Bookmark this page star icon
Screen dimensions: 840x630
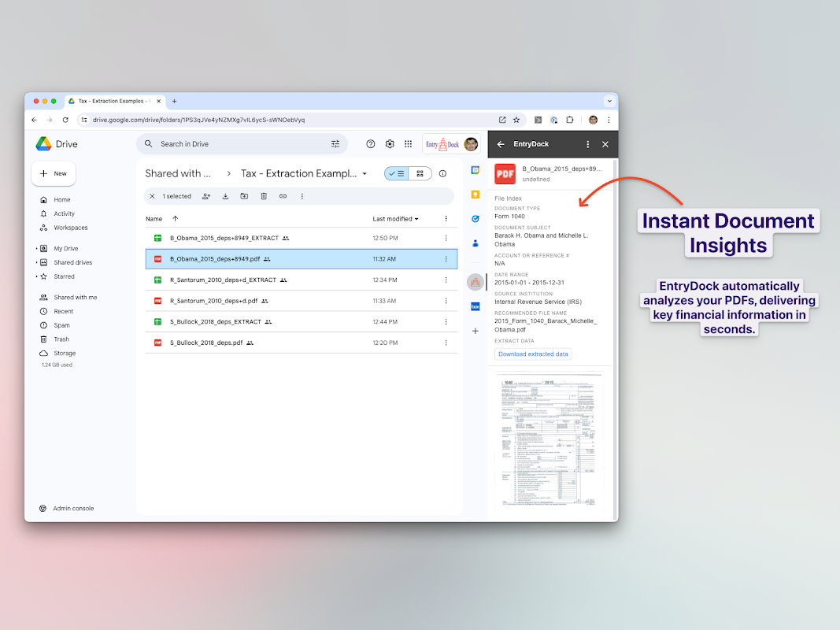pyautogui.click(x=516, y=120)
